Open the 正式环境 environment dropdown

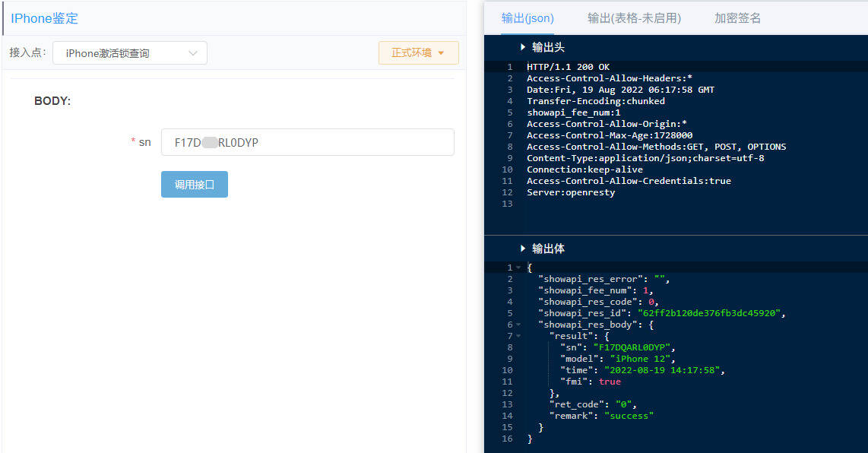click(419, 52)
